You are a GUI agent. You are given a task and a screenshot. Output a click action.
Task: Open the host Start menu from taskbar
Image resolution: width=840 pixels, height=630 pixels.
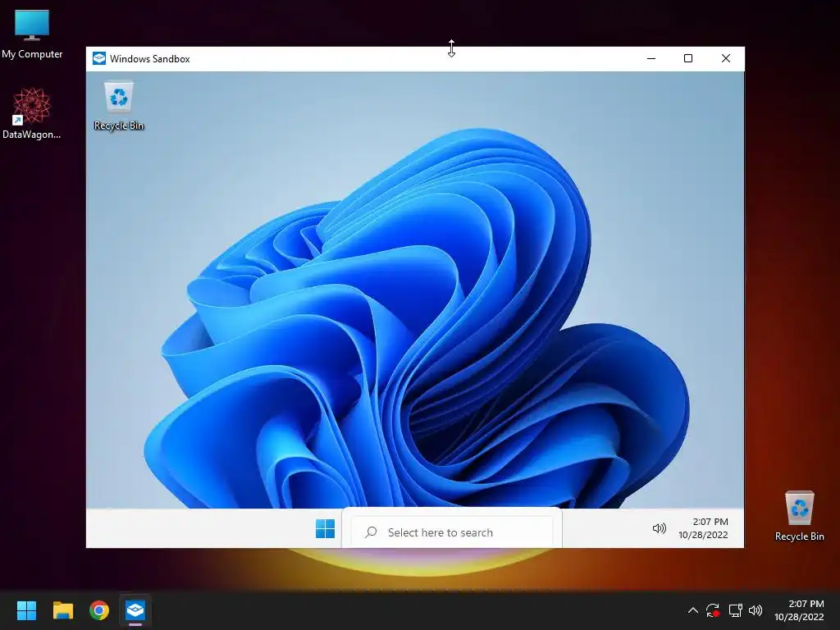coord(26,610)
